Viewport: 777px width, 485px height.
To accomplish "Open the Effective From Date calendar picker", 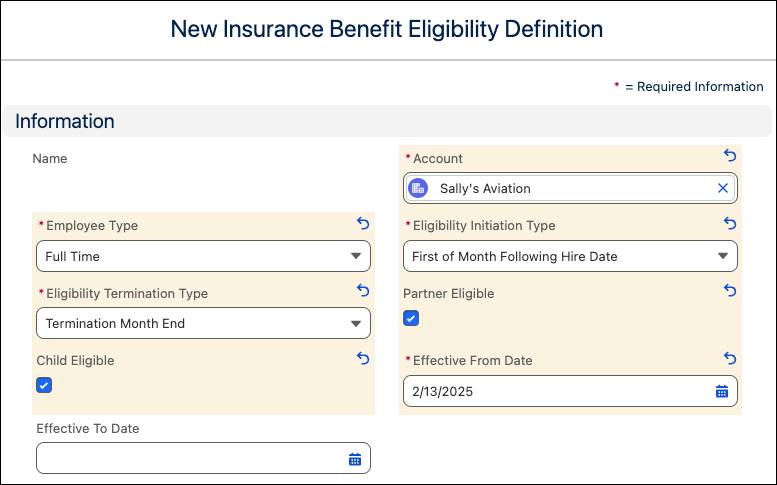I will pyautogui.click(x=722, y=391).
